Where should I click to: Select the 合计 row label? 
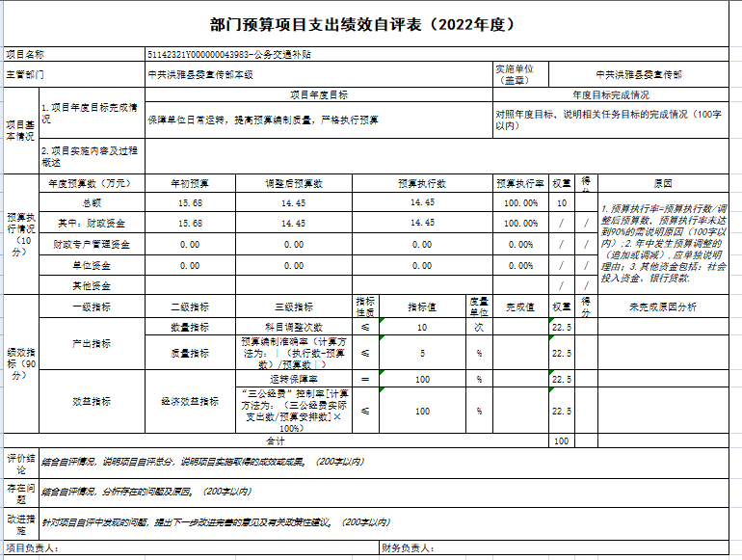coord(276,440)
